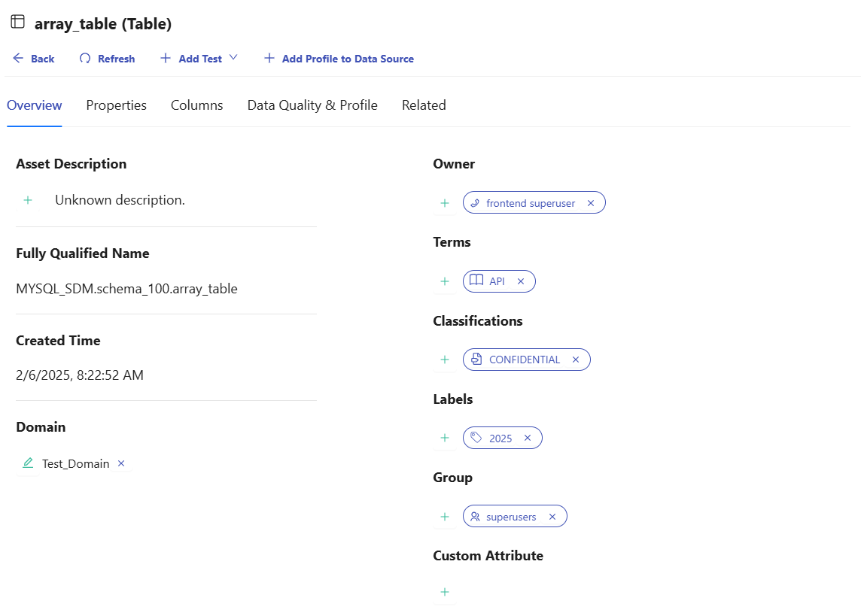Add a Classification using the plus icon
Image resolution: width=861 pixels, height=616 pixels.
tap(445, 360)
